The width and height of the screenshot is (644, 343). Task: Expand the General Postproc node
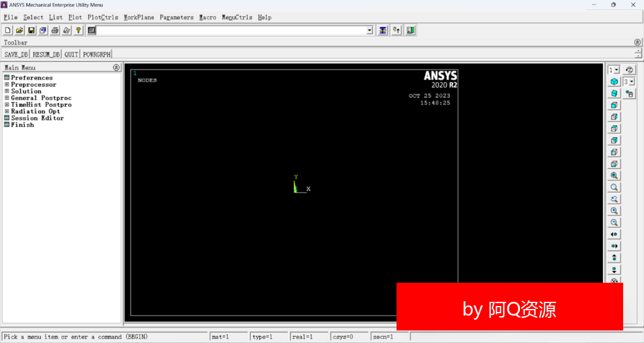click(x=7, y=98)
